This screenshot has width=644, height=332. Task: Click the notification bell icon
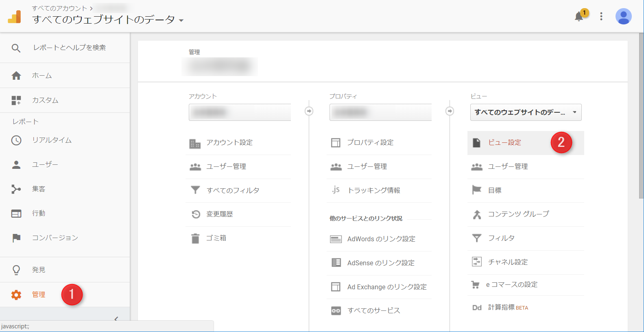pyautogui.click(x=579, y=17)
